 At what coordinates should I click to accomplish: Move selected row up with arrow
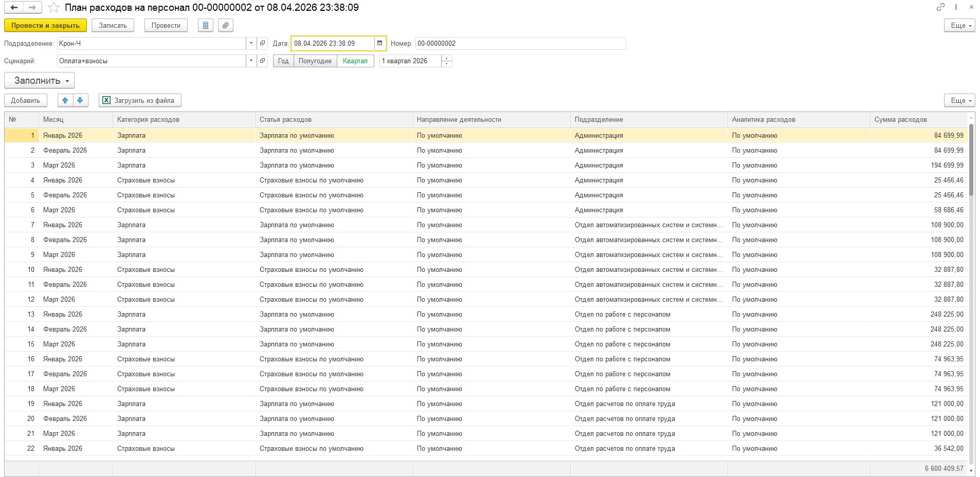pyautogui.click(x=65, y=100)
